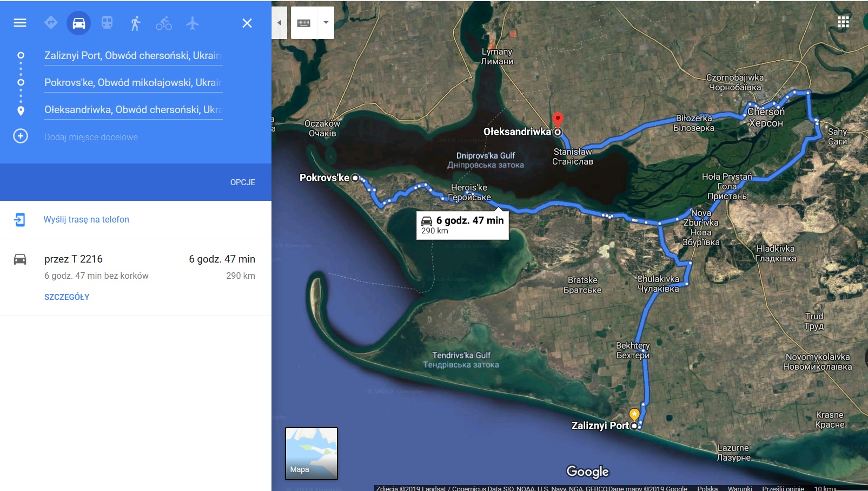The height and width of the screenshot is (491, 868).
Task: Open the Google apps grid
Action: click(x=843, y=22)
